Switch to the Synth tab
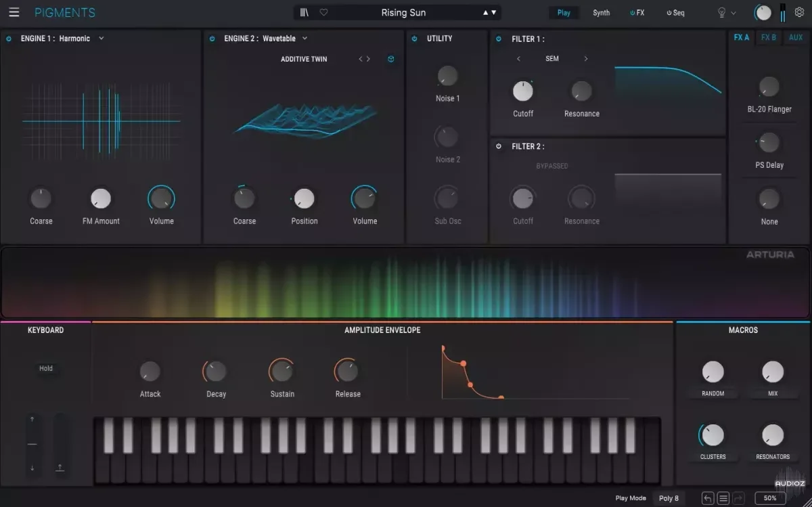The height and width of the screenshot is (507, 812). coord(601,13)
